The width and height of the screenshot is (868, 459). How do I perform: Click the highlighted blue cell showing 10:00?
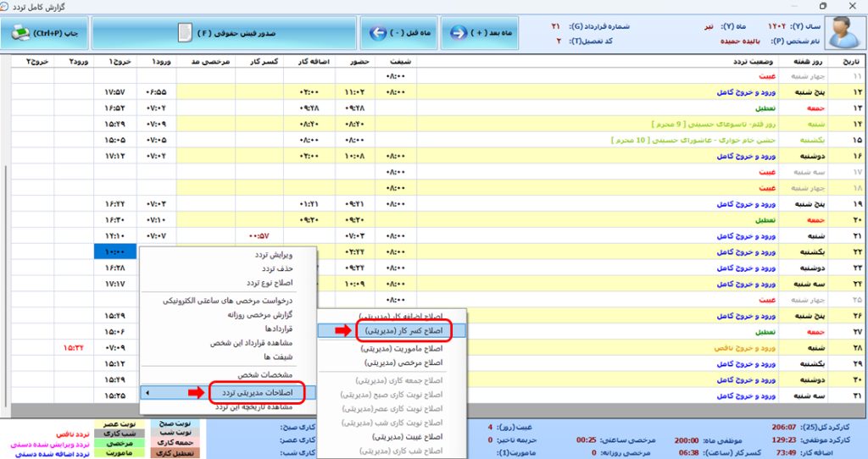tap(116, 252)
